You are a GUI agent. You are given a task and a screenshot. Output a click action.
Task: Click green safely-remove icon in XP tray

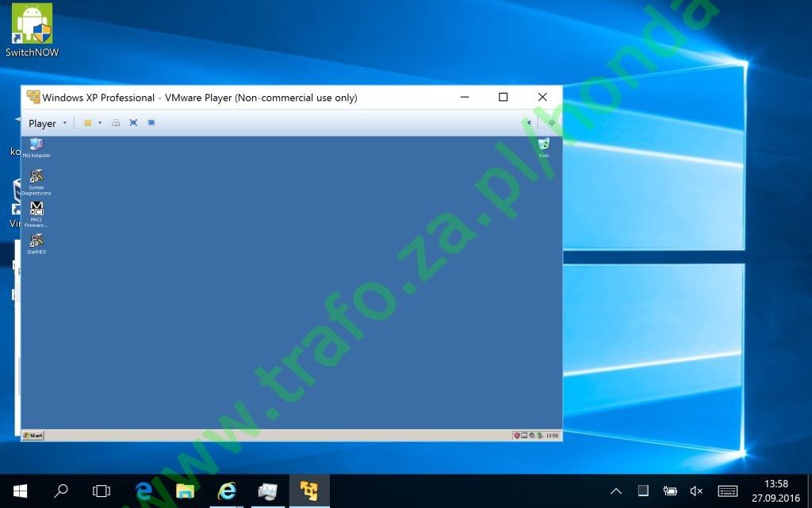click(x=539, y=436)
